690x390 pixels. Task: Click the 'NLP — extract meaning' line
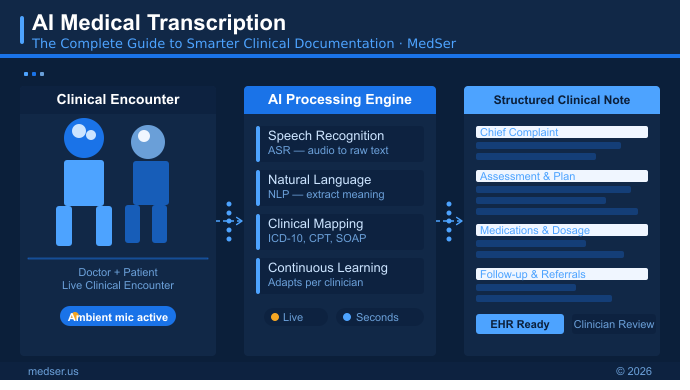point(326,195)
